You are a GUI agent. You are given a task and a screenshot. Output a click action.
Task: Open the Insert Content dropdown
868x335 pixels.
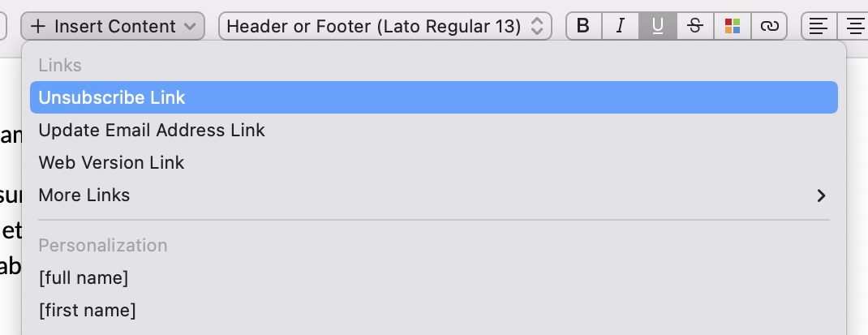pos(113,26)
